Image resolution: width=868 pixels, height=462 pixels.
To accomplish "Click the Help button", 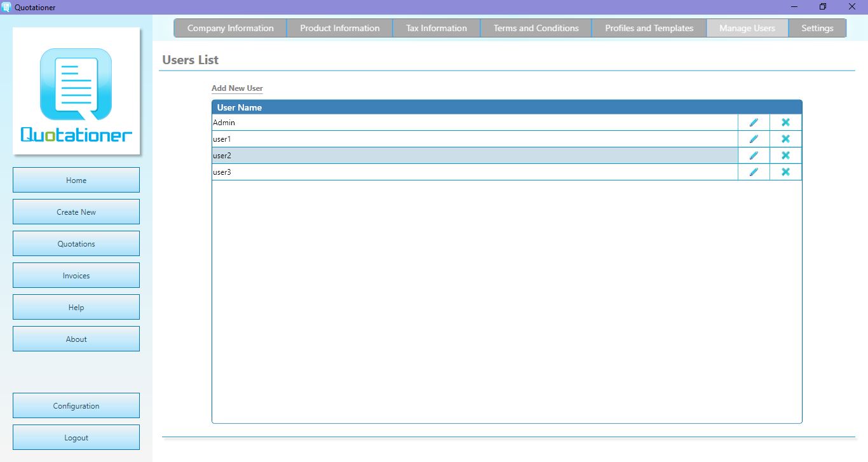I will pyautogui.click(x=76, y=307).
